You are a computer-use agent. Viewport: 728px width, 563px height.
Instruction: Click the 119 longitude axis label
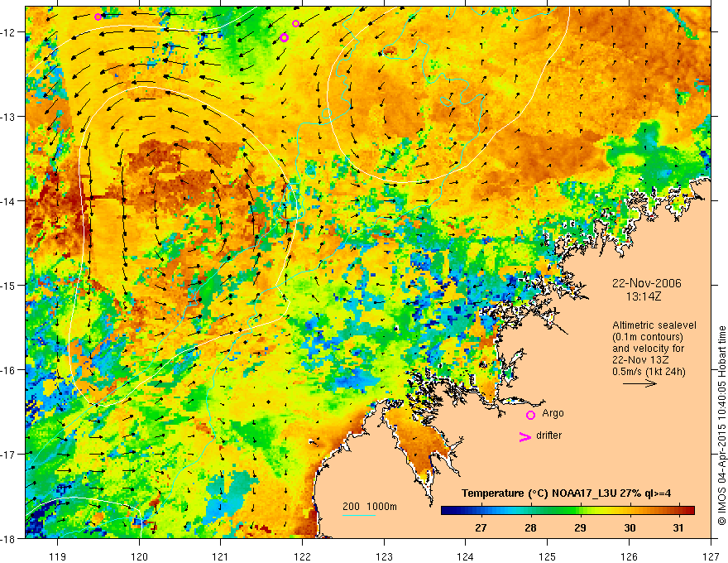tap(58, 556)
